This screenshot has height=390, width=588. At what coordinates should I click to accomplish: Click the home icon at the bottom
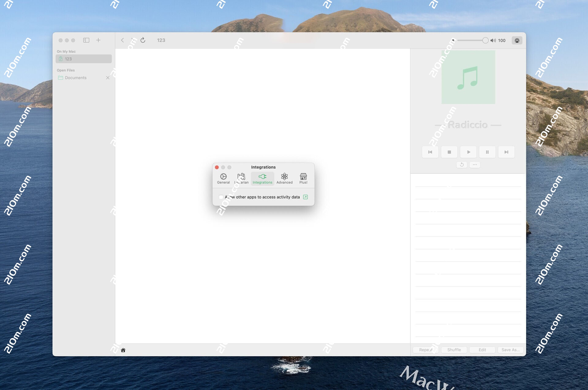tap(123, 350)
